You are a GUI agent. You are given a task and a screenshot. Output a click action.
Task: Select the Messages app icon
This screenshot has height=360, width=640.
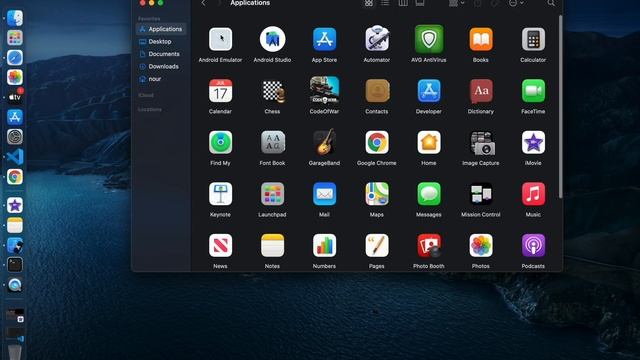point(429,193)
